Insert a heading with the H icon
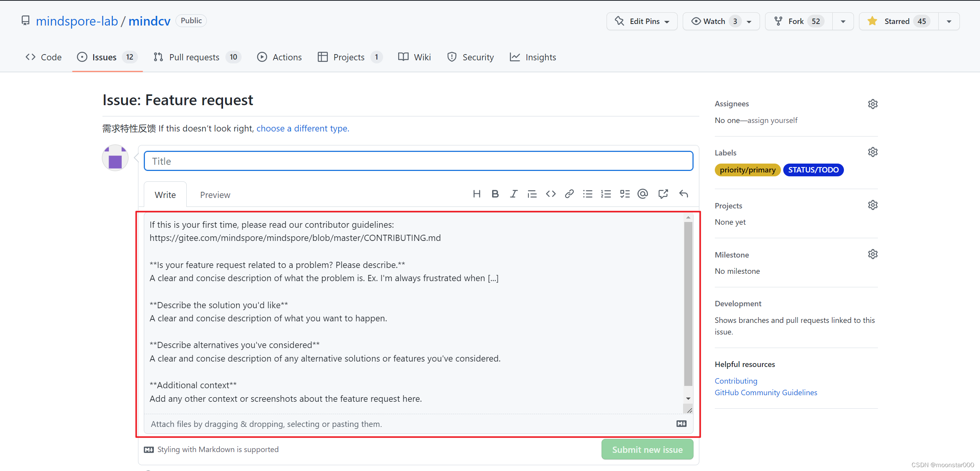This screenshot has width=980, height=471. coord(477,194)
